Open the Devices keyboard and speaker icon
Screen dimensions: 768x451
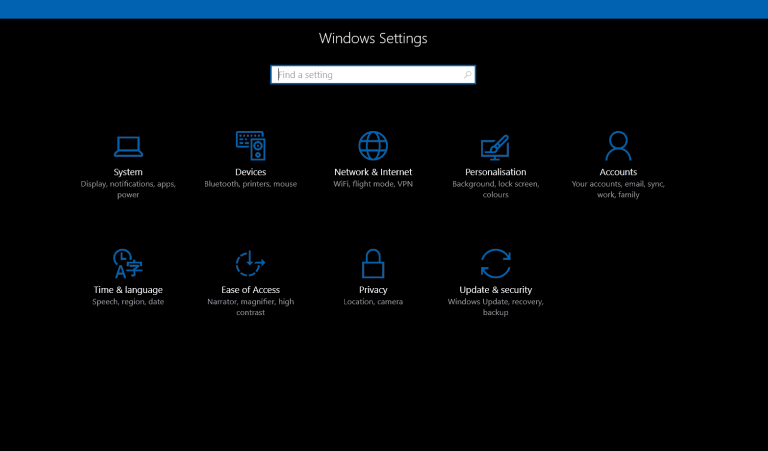pos(250,145)
